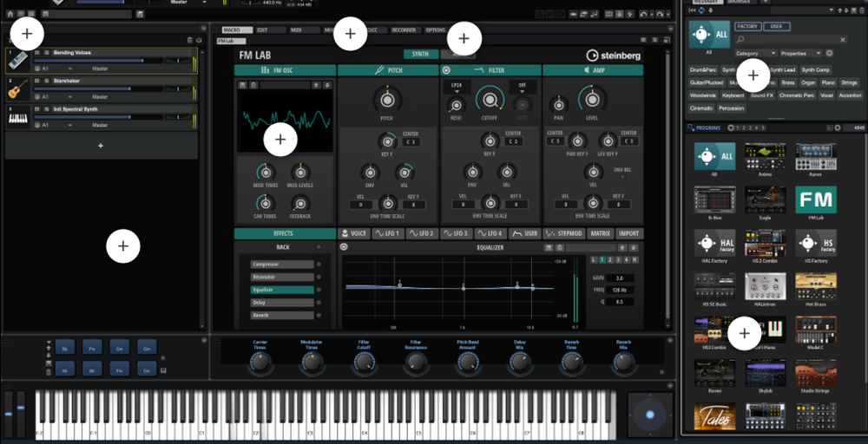
Task: Open the MATRIX tab
Action: tap(600, 233)
